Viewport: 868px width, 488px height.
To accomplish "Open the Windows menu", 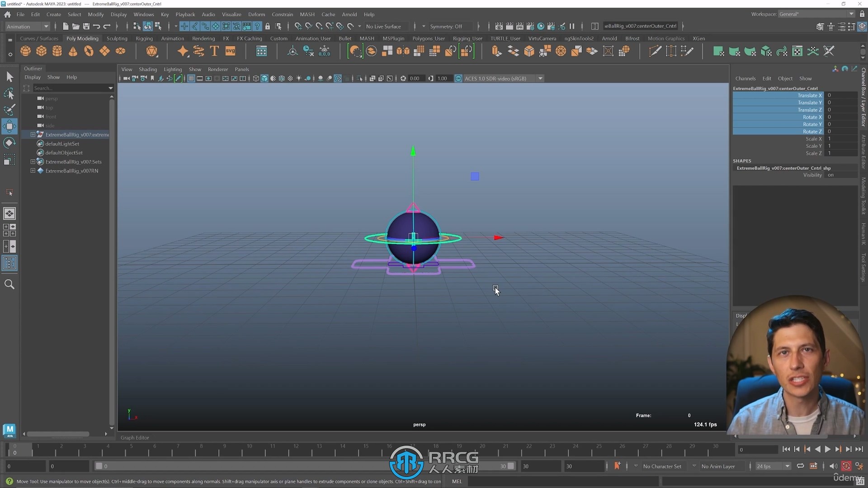I will (144, 14).
